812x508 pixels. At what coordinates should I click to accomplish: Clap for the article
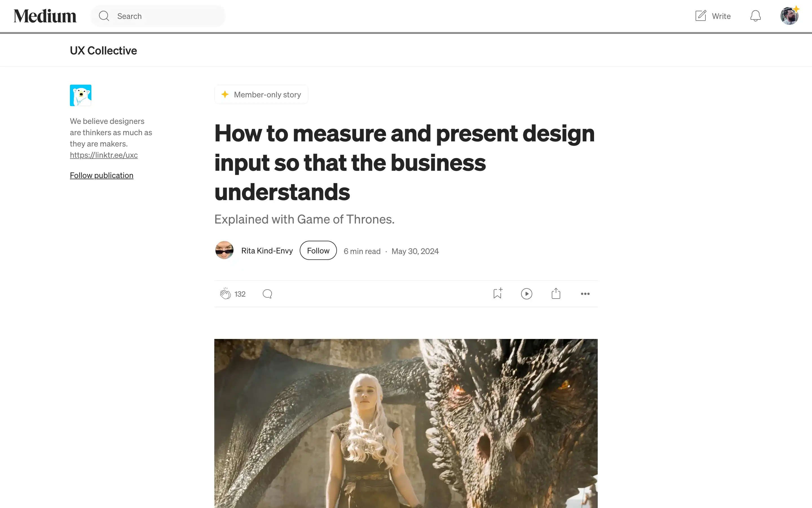pyautogui.click(x=226, y=294)
